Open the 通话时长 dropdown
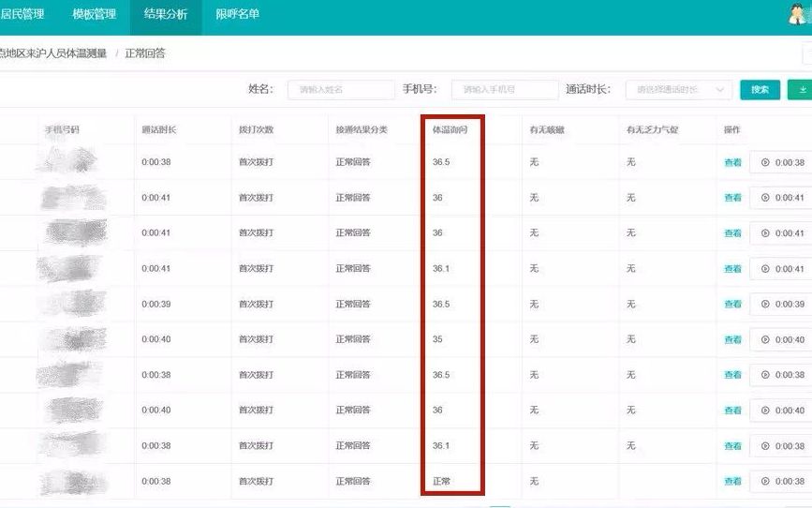 point(678,90)
